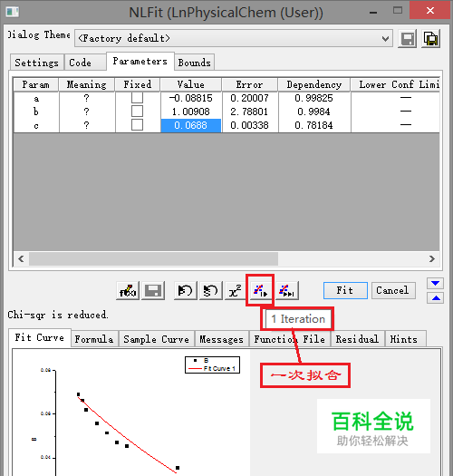
Task: Open the Bounds tab
Action: tap(195, 63)
